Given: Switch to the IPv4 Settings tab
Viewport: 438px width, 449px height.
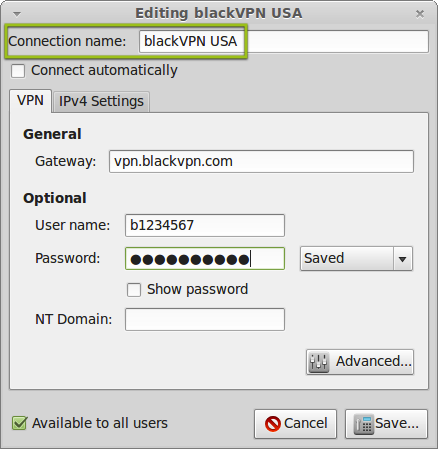Looking at the screenshot, I should (101, 101).
